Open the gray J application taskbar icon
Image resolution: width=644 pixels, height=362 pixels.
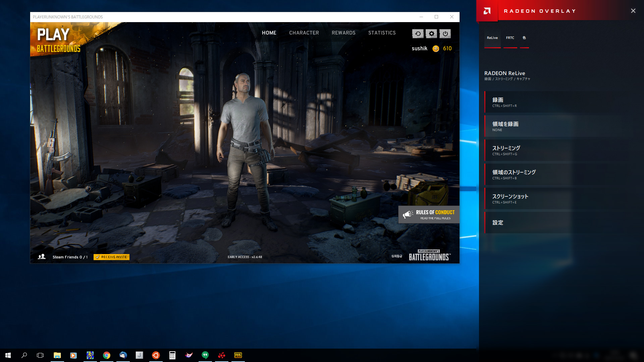140,355
